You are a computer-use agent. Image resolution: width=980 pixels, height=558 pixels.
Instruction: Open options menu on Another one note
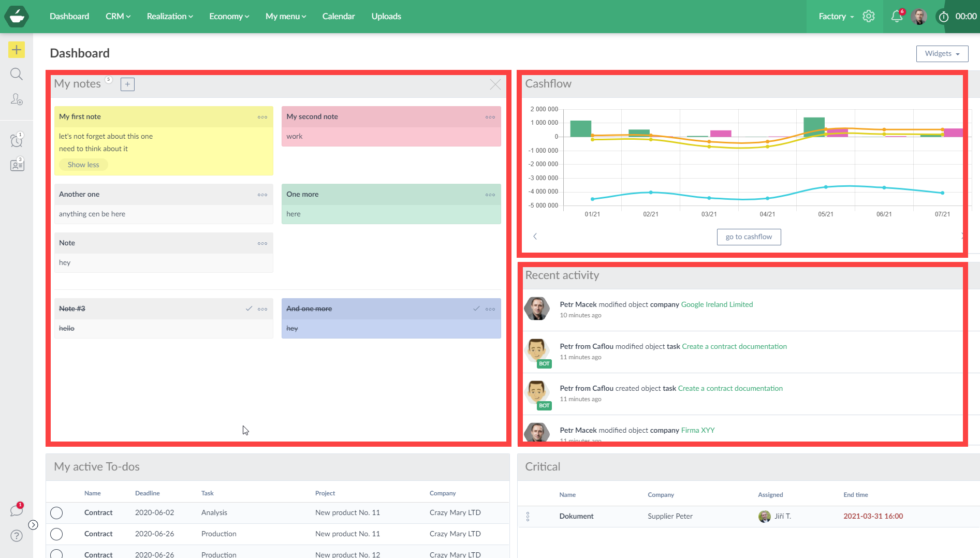tap(262, 195)
